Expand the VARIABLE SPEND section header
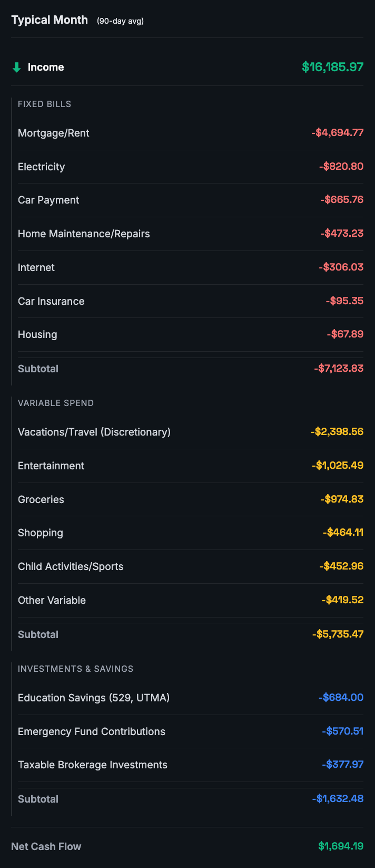The image size is (375, 868). (56, 403)
